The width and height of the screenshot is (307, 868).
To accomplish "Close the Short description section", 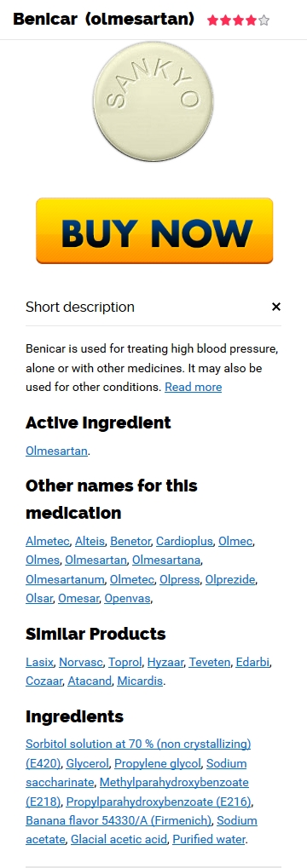I will [x=276, y=307].
